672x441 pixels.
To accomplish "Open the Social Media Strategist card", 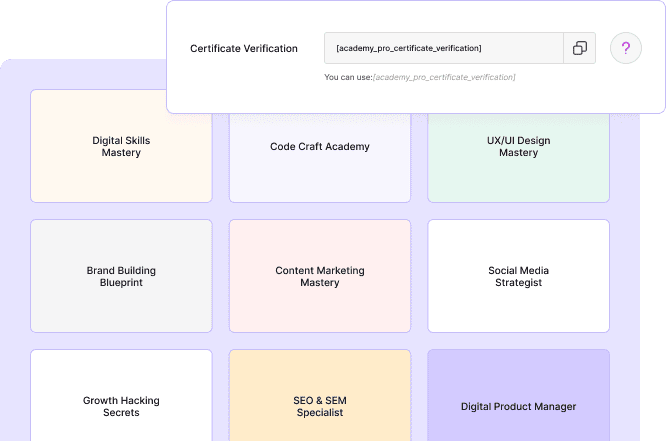I will (518, 276).
